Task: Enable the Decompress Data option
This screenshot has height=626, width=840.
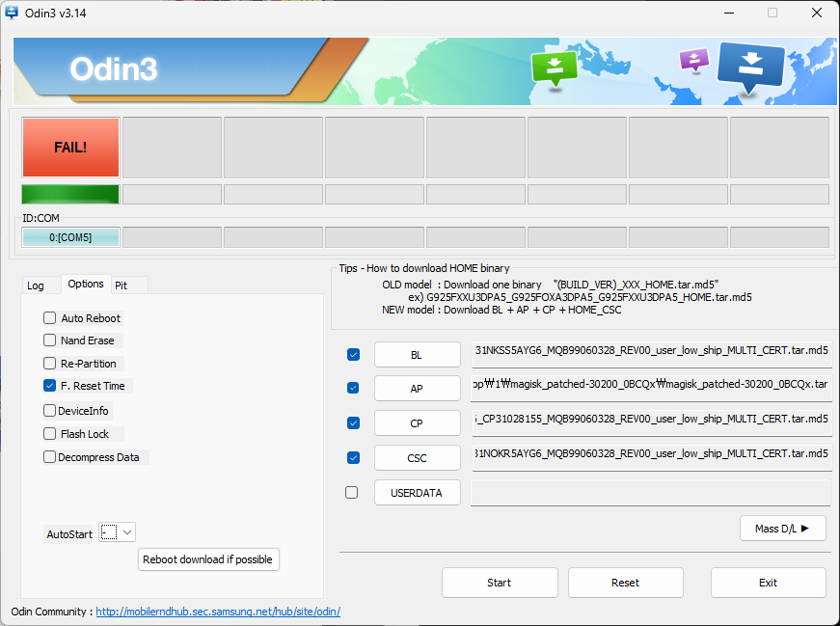Action: (x=50, y=456)
